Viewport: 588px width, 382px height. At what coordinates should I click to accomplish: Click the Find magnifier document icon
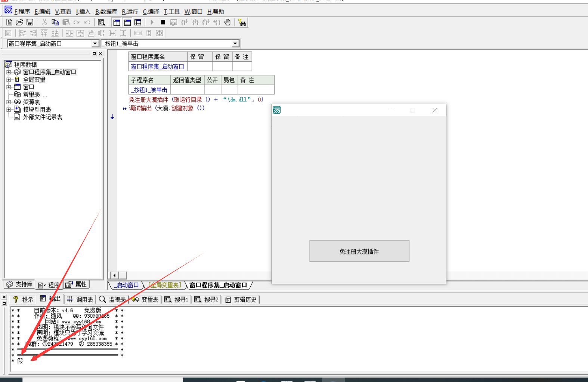coord(101,22)
